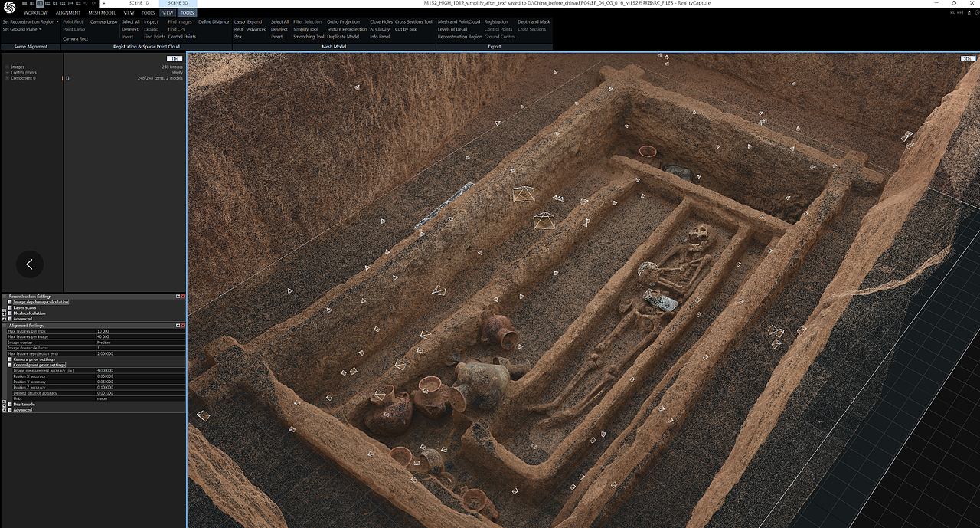Expand the Images tree node
980x528 pixels.
point(7,67)
